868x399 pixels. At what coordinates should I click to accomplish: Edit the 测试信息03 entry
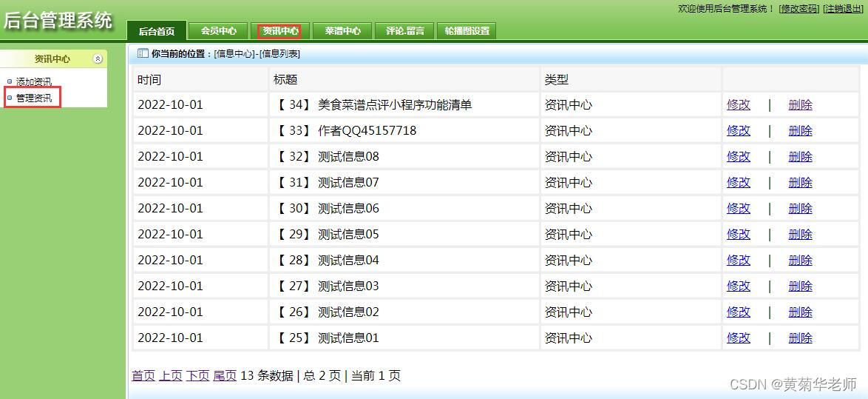739,286
